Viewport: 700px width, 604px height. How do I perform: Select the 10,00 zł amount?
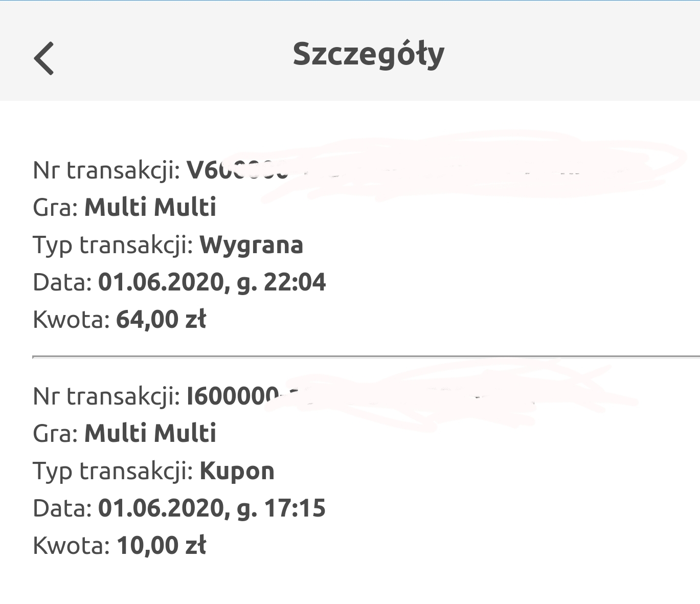161,546
